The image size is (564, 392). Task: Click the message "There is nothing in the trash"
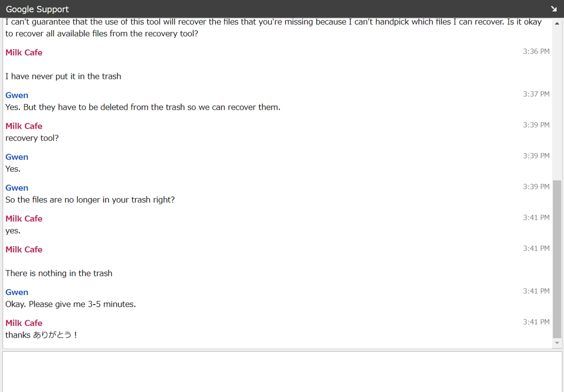click(59, 273)
